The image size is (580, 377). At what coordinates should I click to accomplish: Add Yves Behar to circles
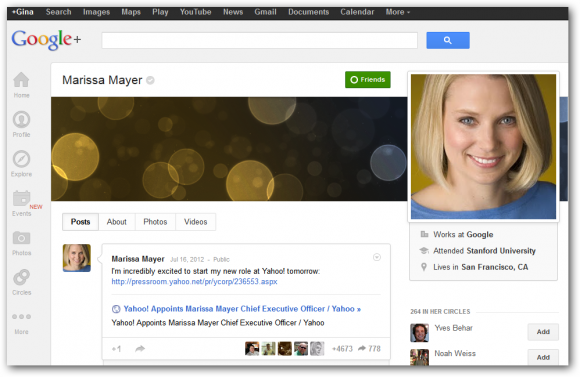pyautogui.click(x=543, y=332)
